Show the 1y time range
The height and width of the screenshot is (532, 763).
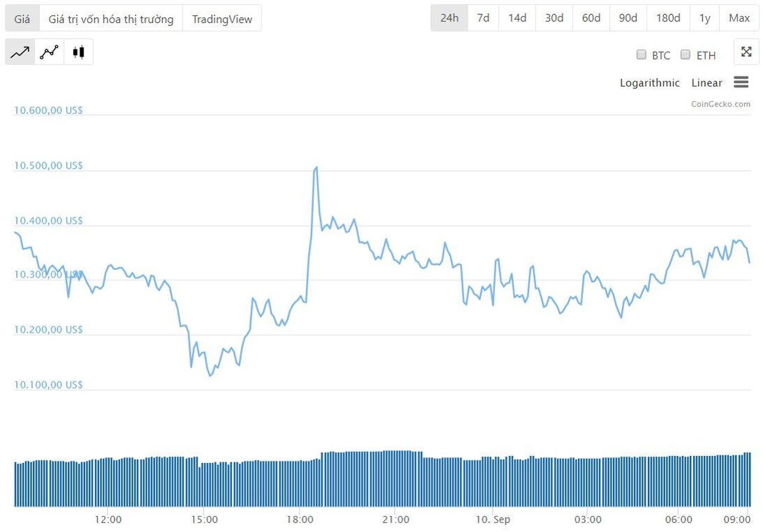pyautogui.click(x=705, y=18)
